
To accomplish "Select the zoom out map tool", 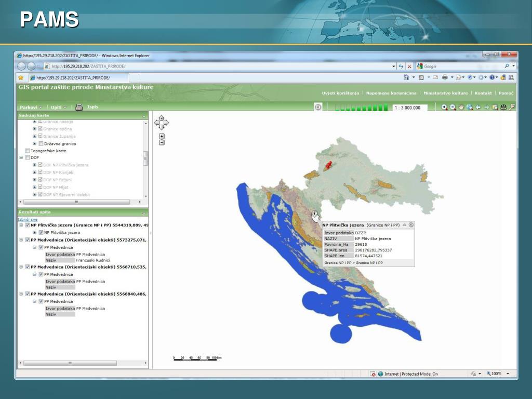I will point(453,107).
